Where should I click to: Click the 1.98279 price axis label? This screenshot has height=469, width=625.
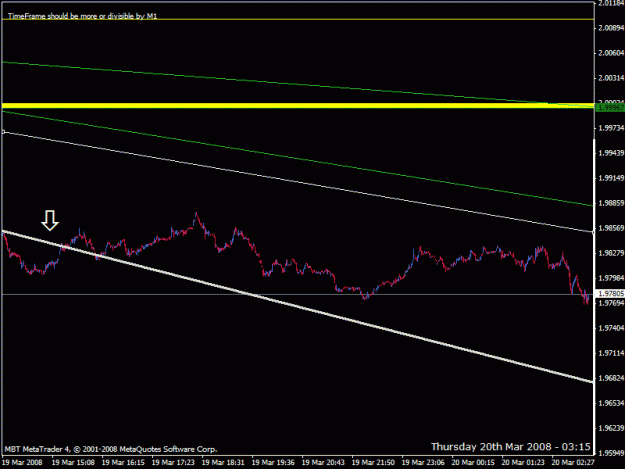pyautogui.click(x=611, y=253)
